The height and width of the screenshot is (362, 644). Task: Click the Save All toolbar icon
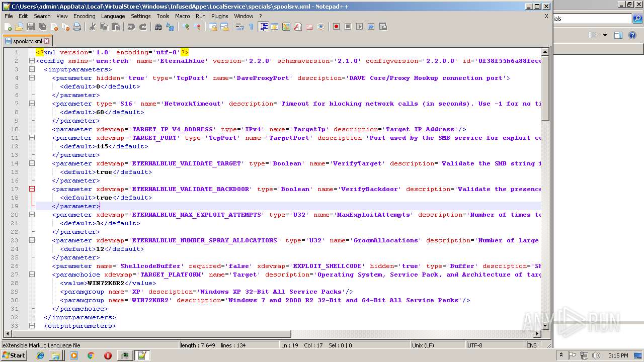point(42,27)
